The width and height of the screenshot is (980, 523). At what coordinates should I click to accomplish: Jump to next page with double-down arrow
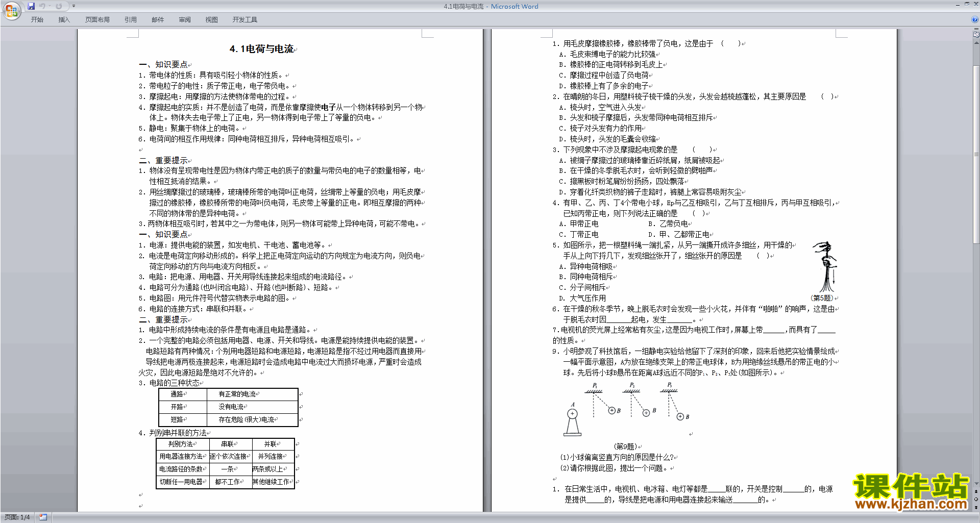pos(976,507)
